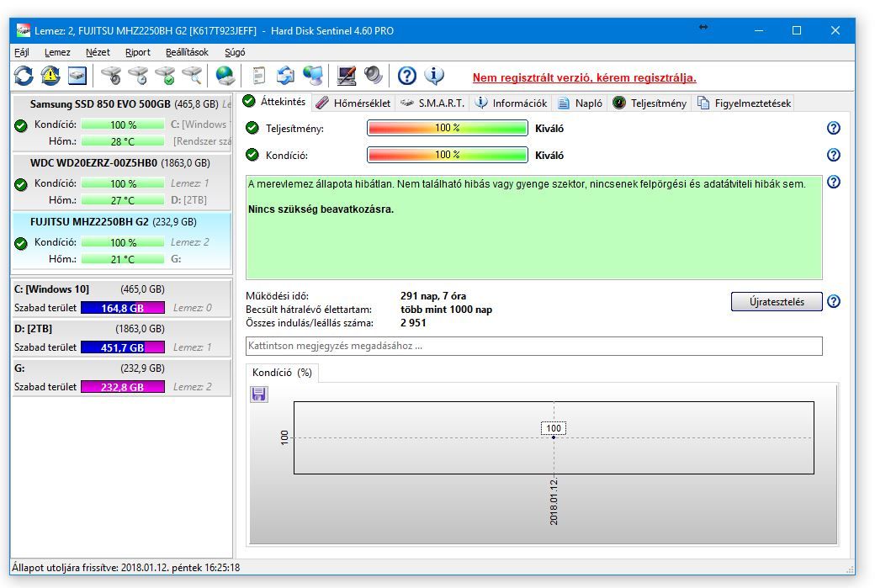
Task: Switch to the S.M.A.R.T. tab
Action: pyautogui.click(x=432, y=103)
